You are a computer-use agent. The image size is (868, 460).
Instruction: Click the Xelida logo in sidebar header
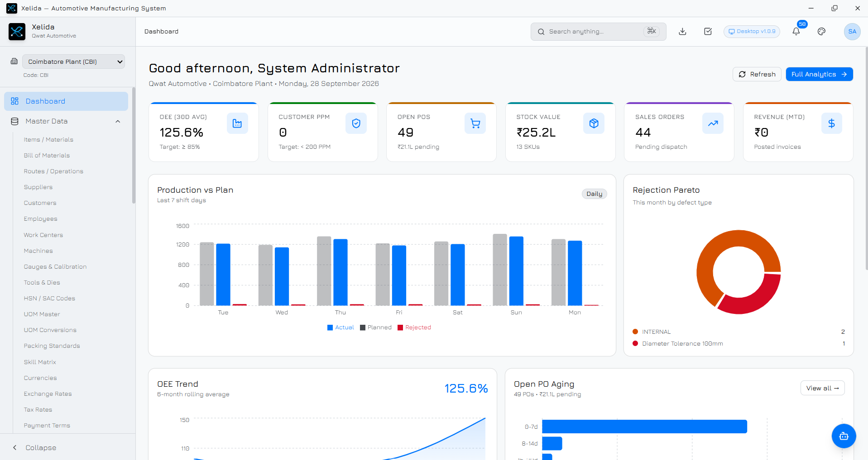(17, 32)
